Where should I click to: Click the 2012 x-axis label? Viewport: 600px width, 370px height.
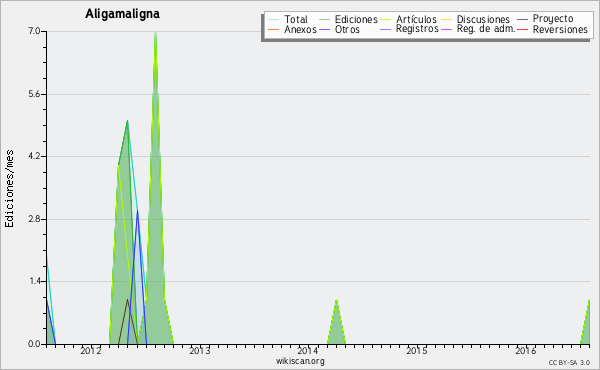coord(91,350)
